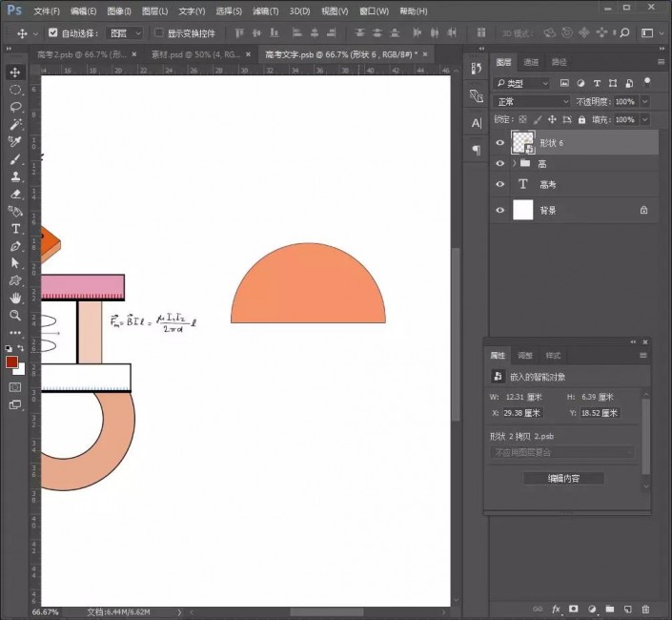The height and width of the screenshot is (620, 672).
Task: Expand the 高 layer group
Action: point(514,163)
